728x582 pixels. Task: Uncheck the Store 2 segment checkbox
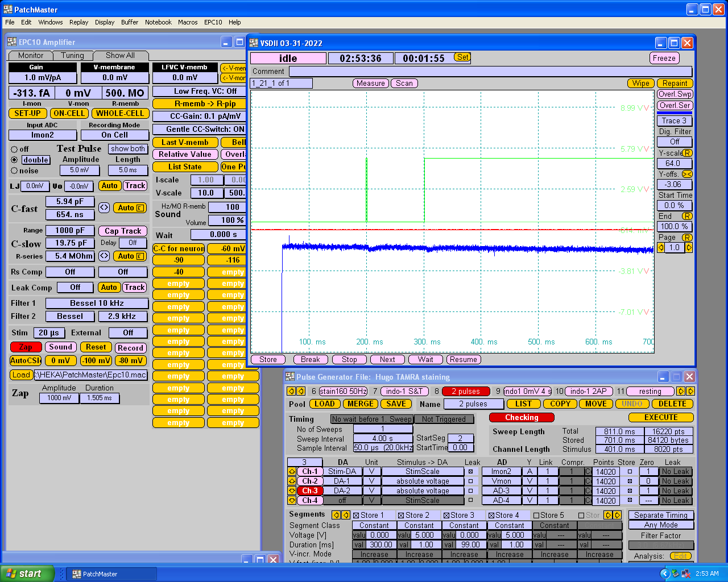401,516
